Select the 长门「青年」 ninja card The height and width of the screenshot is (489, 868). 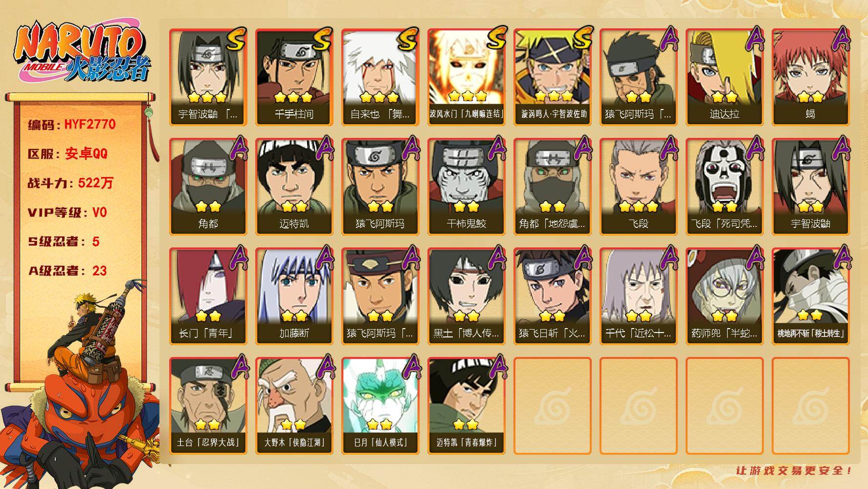(208, 296)
